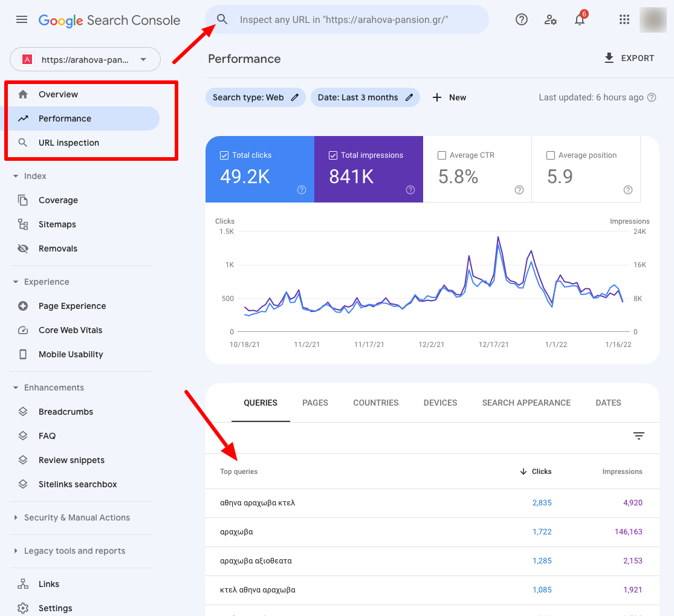Open the Google apps grid
This screenshot has width=674, height=616.
click(x=624, y=19)
